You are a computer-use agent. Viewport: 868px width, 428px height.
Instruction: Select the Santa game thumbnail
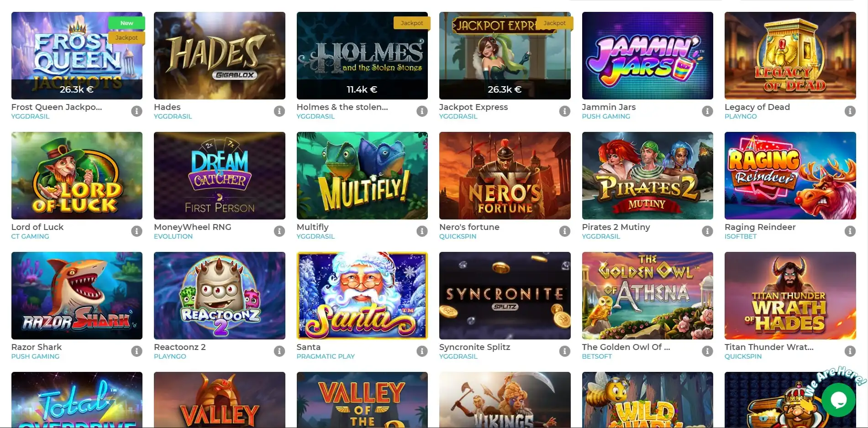[x=362, y=296]
